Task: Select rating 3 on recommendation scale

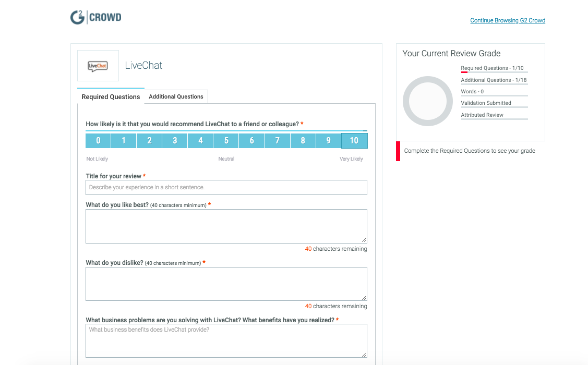Action: pos(175,141)
